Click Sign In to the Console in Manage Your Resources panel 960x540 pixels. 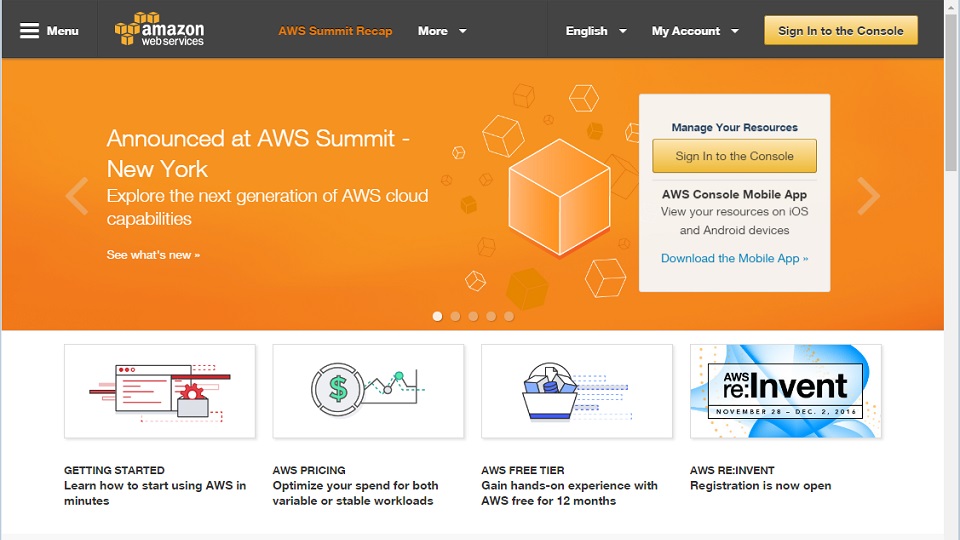tap(734, 156)
